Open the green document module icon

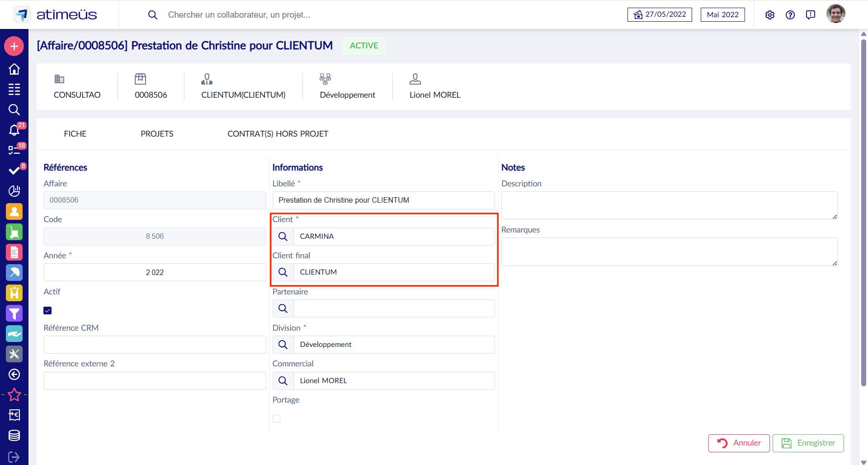coord(14,232)
